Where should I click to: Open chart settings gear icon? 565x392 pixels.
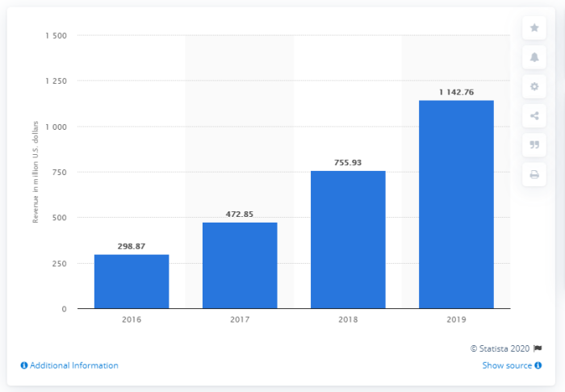[534, 86]
